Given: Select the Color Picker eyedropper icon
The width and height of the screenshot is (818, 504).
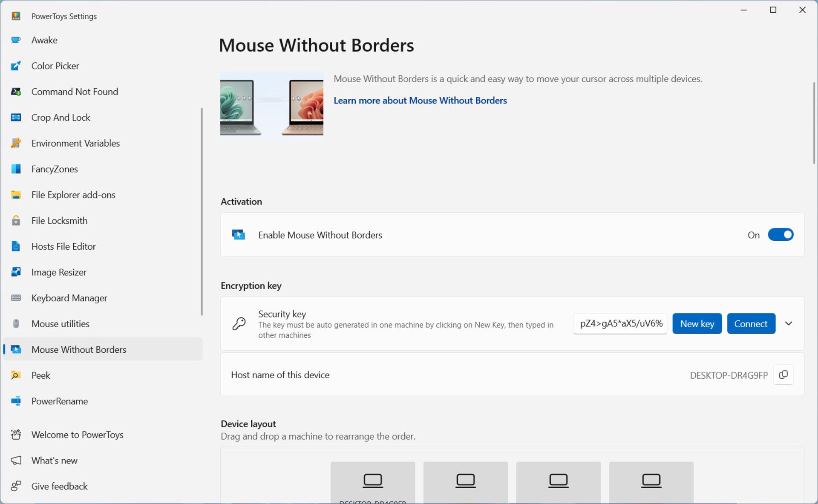Looking at the screenshot, I should [x=16, y=66].
